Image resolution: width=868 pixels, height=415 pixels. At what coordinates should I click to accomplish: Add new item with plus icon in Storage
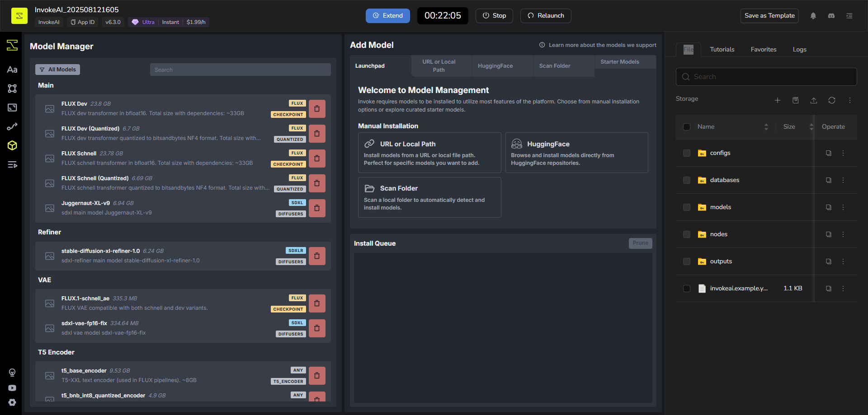(x=778, y=100)
